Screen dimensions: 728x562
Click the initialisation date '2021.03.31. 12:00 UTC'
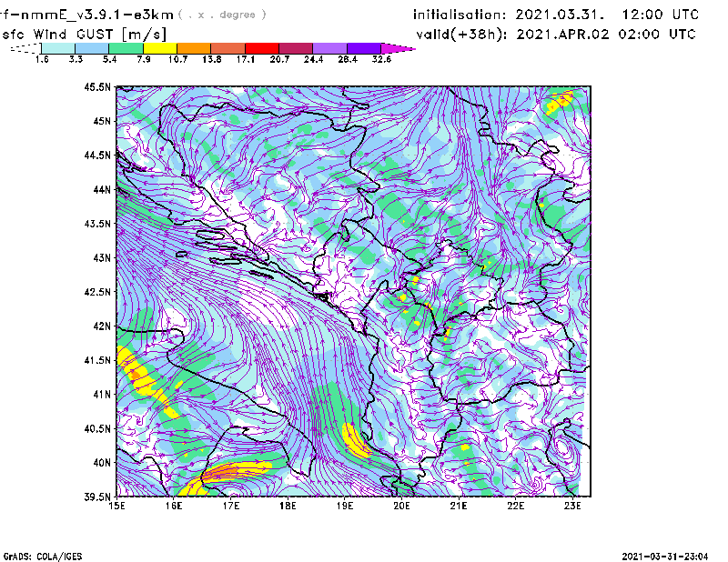pyautogui.click(x=607, y=15)
